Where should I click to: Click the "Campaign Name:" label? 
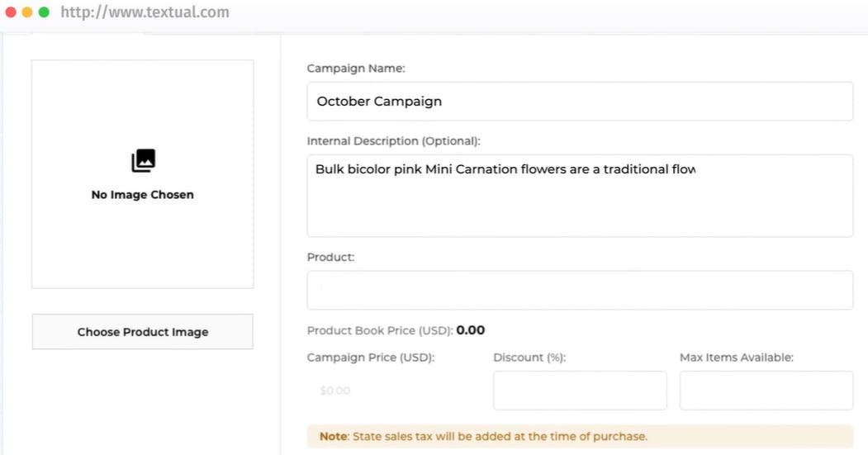[356, 69]
